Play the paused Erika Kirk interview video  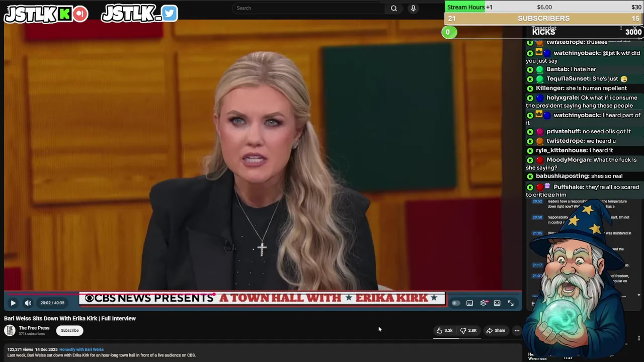(13, 303)
